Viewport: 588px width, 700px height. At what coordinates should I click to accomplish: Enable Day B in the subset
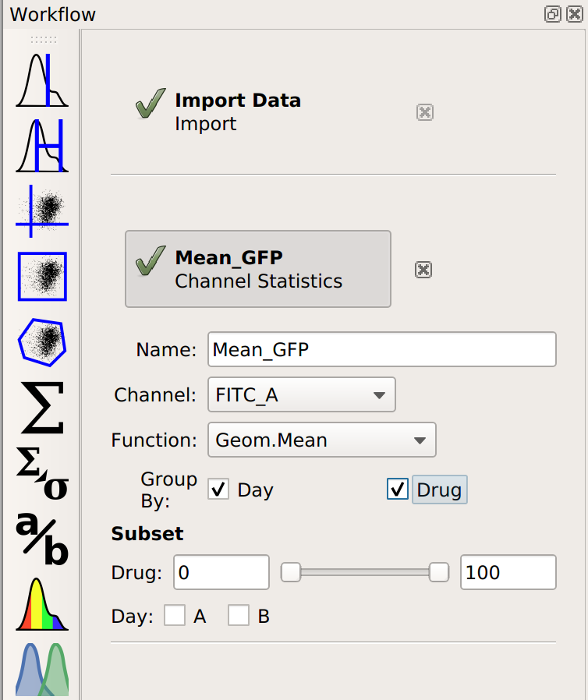(x=239, y=616)
